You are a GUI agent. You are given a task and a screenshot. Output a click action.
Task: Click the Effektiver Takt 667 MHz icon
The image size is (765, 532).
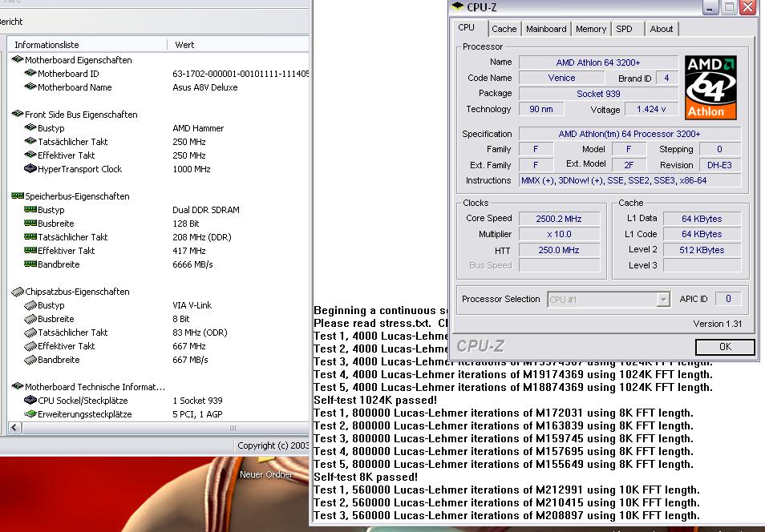[x=30, y=346]
